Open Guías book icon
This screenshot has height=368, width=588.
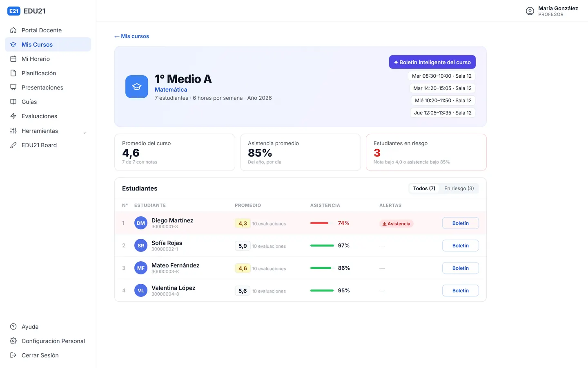(x=13, y=102)
